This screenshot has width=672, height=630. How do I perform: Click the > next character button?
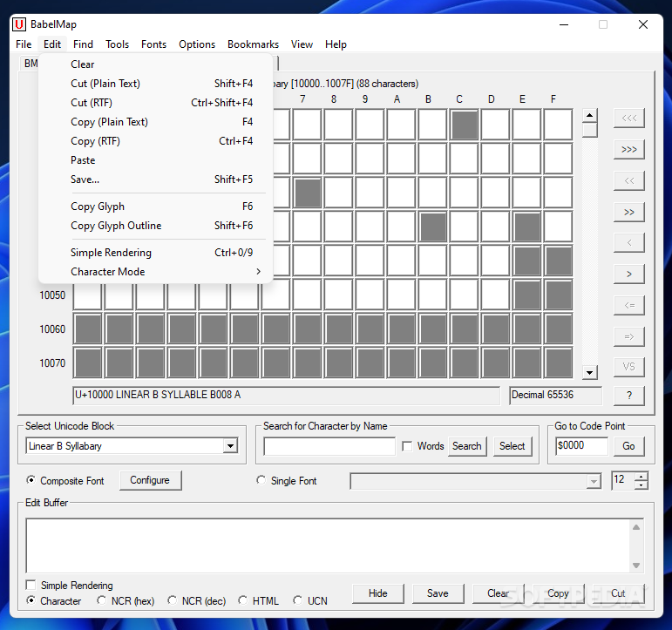point(628,274)
